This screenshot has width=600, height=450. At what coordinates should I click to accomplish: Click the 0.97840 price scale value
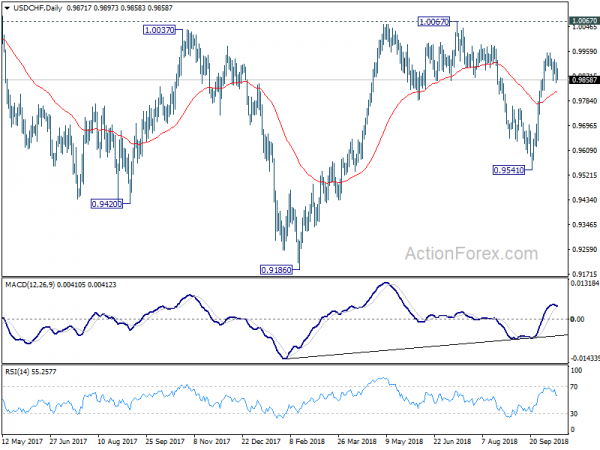(x=584, y=101)
